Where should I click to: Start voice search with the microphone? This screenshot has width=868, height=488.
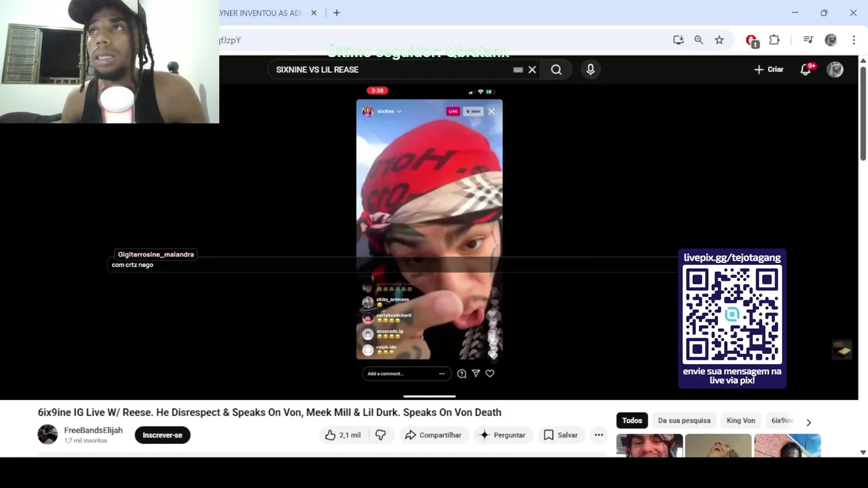(x=591, y=69)
